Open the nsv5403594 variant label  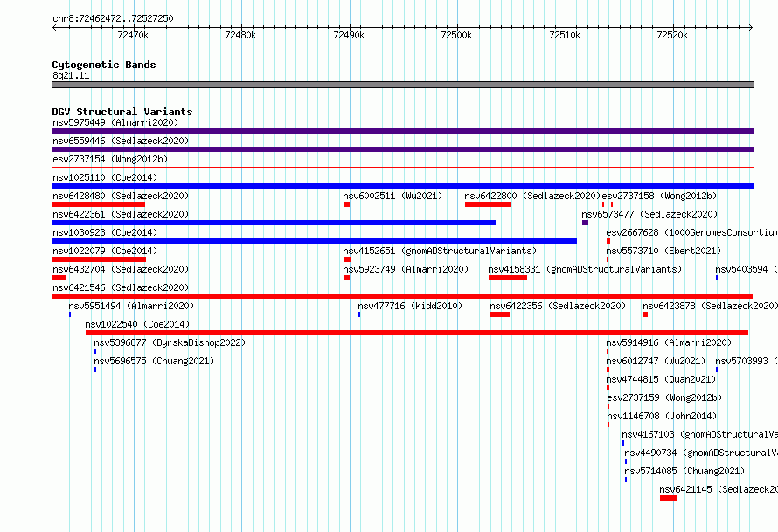[x=747, y=269]
